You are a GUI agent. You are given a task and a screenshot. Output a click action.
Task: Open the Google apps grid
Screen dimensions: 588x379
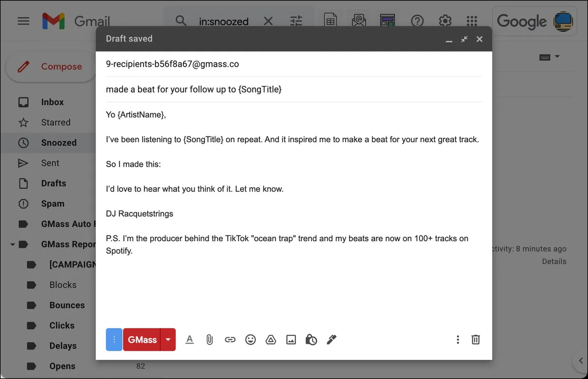(x=472, y=21)
